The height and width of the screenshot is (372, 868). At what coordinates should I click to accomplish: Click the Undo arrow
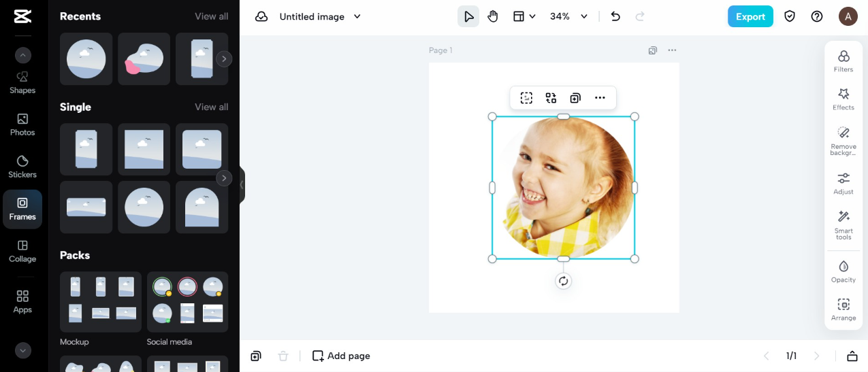point(615,16)
